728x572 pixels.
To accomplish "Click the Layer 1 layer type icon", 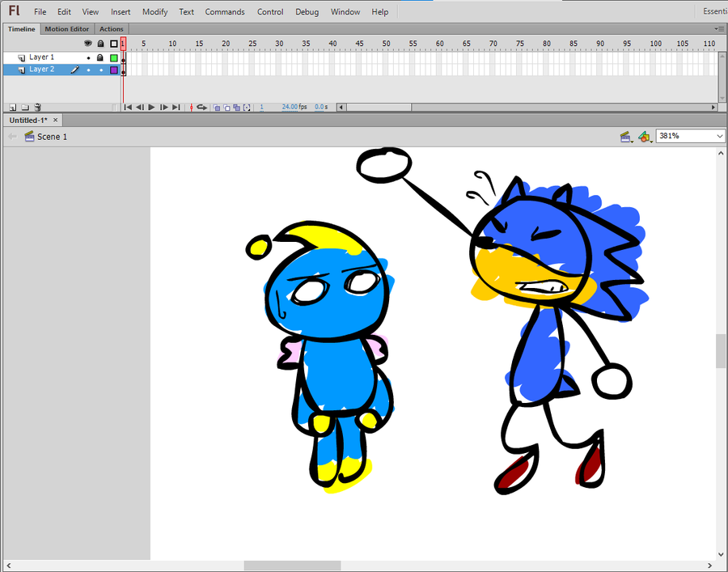I will coord(21,57).
